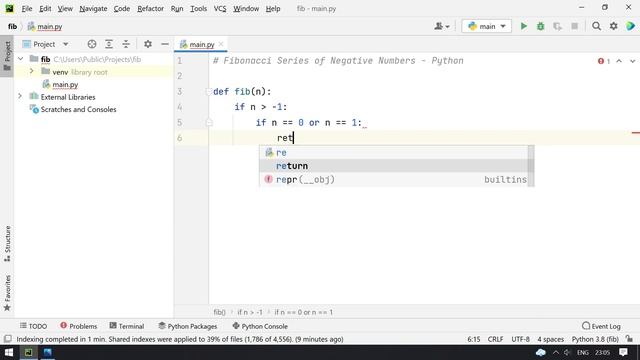Open the main run configuration dropdown

point(487,27)
